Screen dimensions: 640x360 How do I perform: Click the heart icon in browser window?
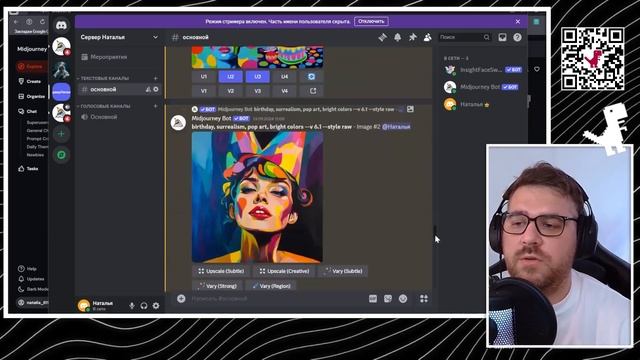point(537,69)
